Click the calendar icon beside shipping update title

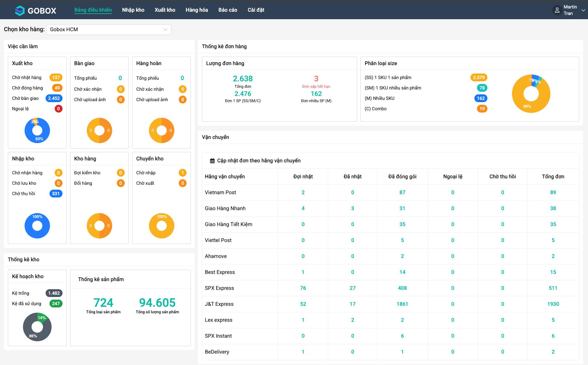212,161
